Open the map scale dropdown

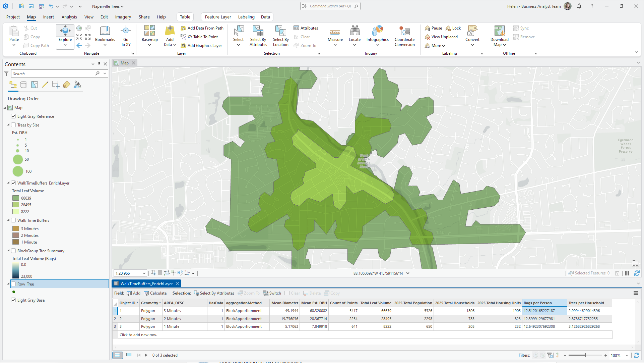pos(144,273)
